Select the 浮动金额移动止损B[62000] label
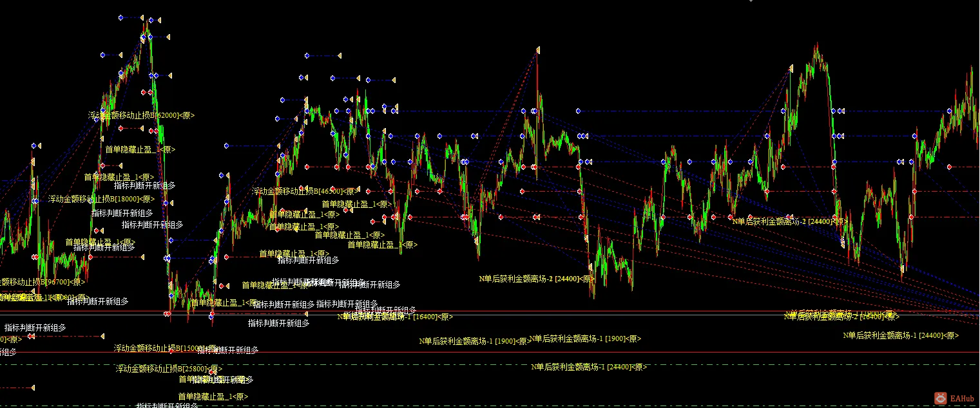Screen dimensions: 980x408 [141, 115]
